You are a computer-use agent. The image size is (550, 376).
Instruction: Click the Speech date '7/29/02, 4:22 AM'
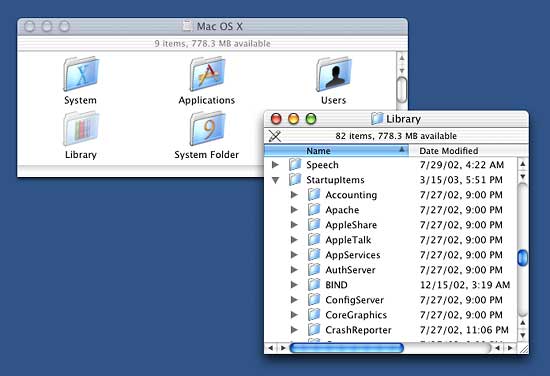coord(462,164)
